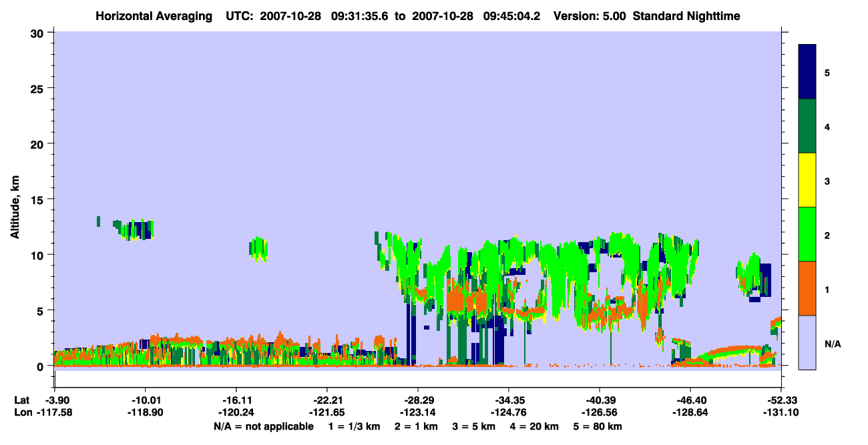
Task: Click the orange level 1 colorbar segment
Action: point(807,288)
